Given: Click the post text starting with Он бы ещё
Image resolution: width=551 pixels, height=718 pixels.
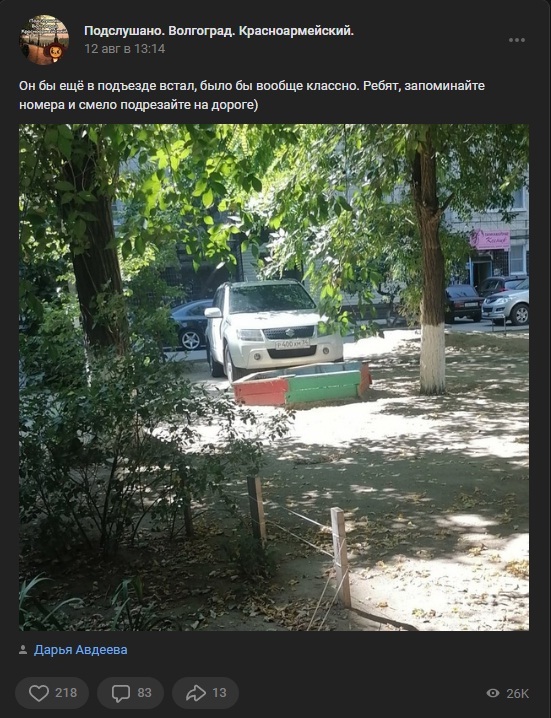Looking at the screenshot, I should point(251,95).
